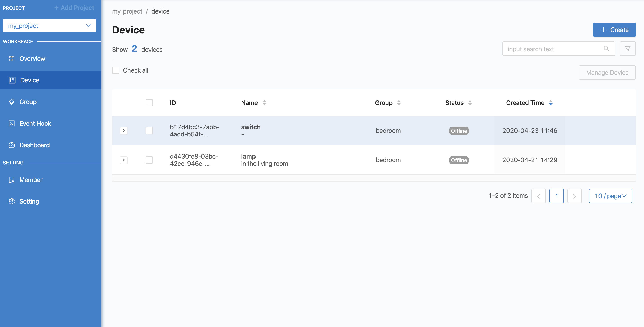644x327 pixels.
Task: Toggle the Check all checkbox
Action: coord(116,70)
